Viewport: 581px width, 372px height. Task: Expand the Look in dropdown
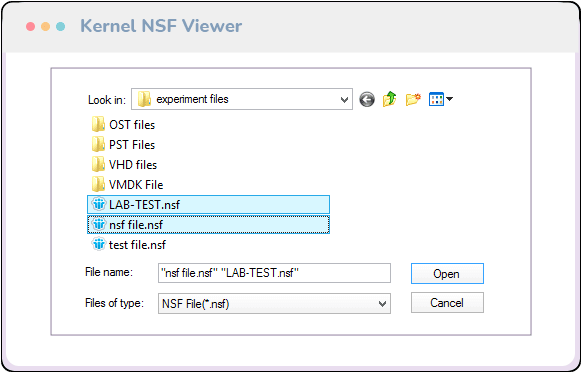[344, 99]
